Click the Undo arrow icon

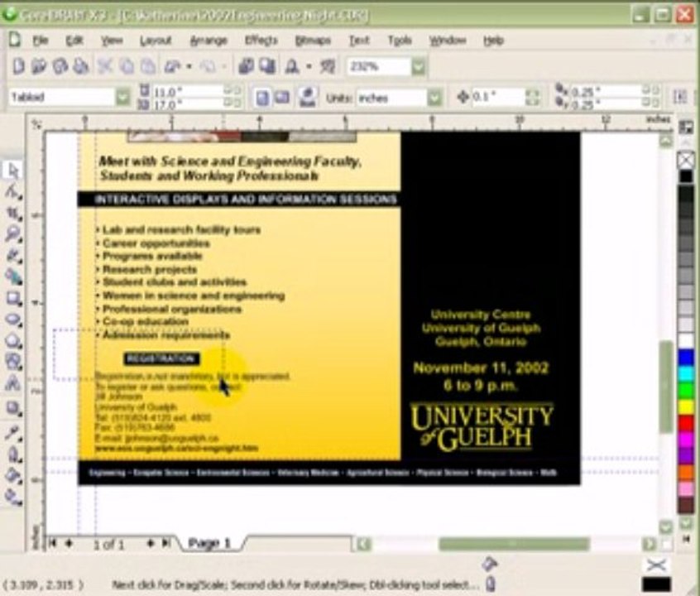tap(173, 66)
